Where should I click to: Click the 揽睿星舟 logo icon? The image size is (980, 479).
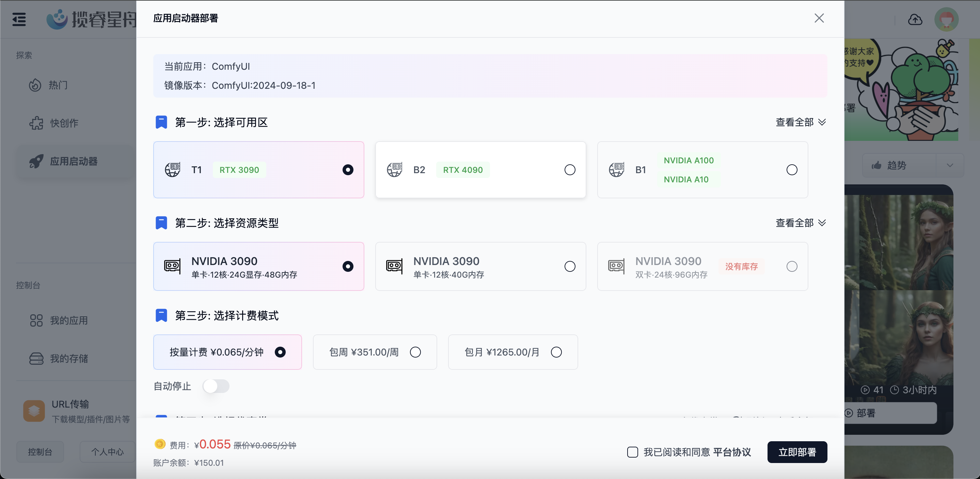pyautogui.click(x=57, y=19)
